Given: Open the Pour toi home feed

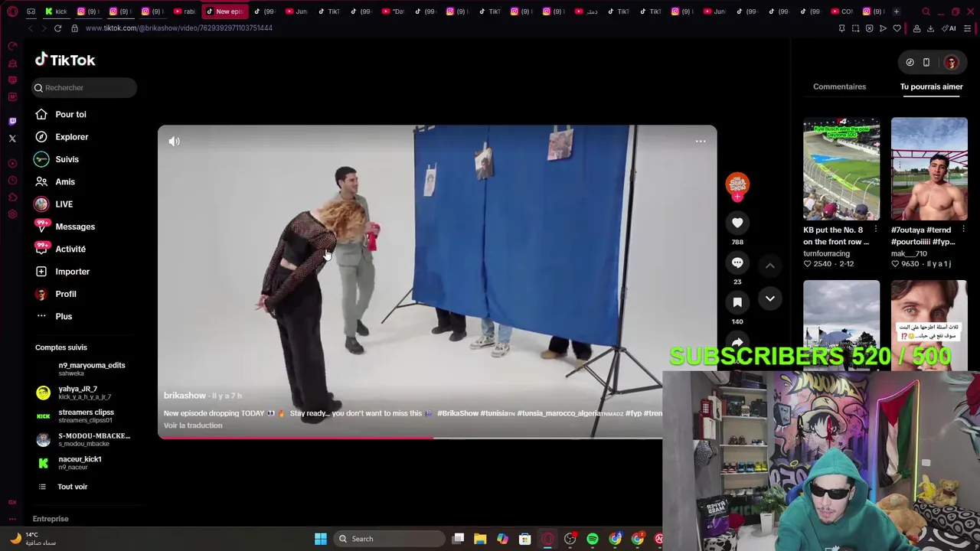Looking at the screenshot, I should 60,114.
